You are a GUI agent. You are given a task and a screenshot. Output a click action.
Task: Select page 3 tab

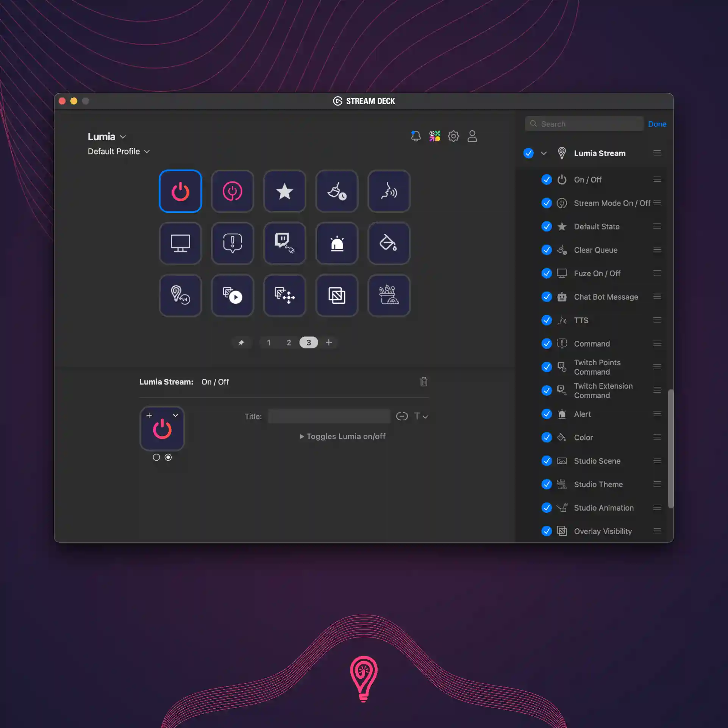pyautogui.click(x=309, y=343)
